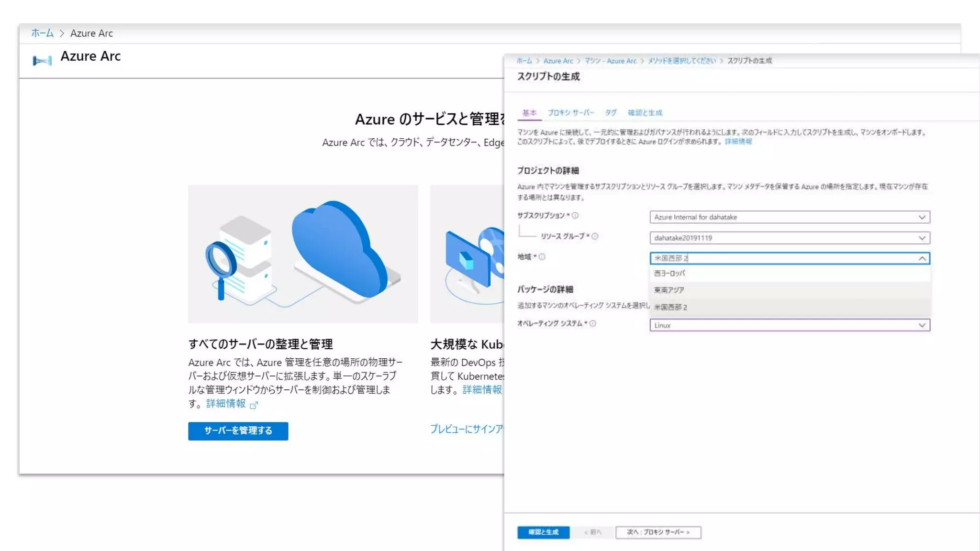Open マシン - Azure Arc breadcrumb link
This screenshot has width=980, height=551.
610,61
